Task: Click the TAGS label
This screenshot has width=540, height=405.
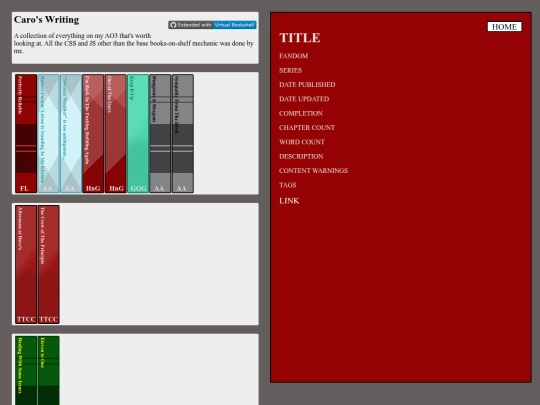Action: point(288,185)
